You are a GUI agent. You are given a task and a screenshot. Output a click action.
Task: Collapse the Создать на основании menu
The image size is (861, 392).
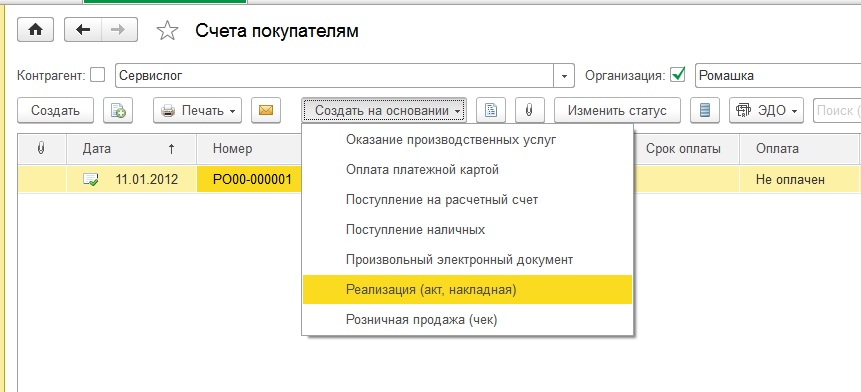(x=384, y=110)
